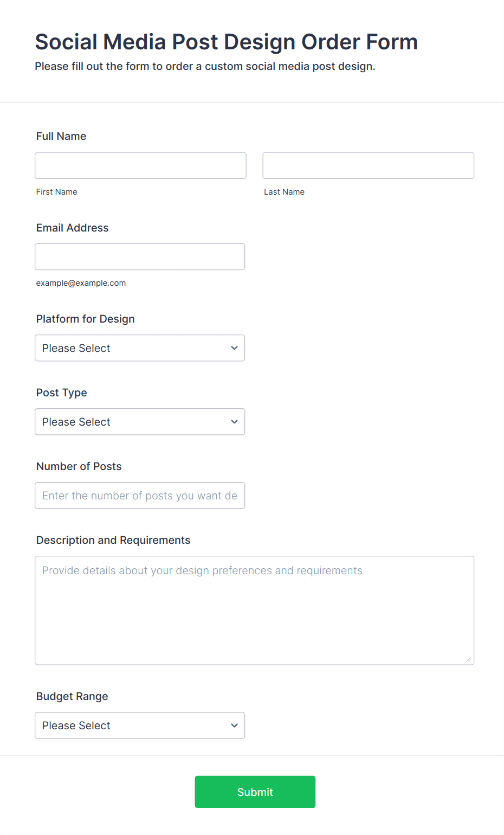Click the textarea resize handle corner

pyautogui.click(x=469, y=659)
